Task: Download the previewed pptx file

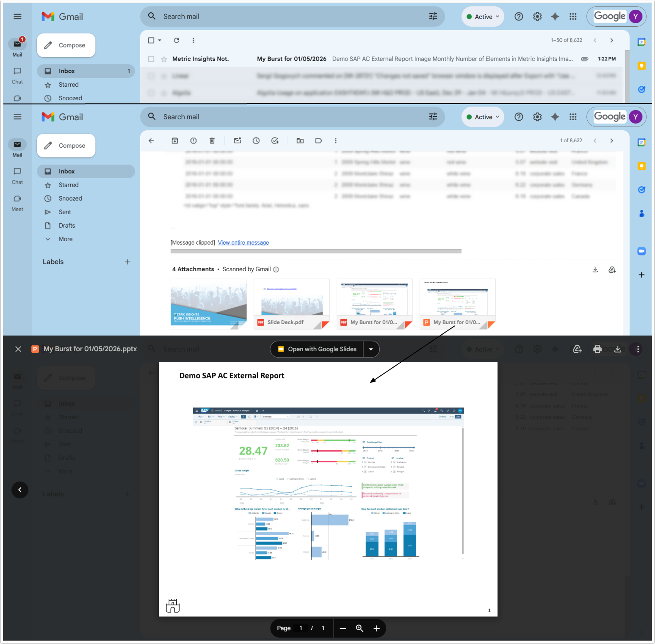Action: (x=618, y=349)
